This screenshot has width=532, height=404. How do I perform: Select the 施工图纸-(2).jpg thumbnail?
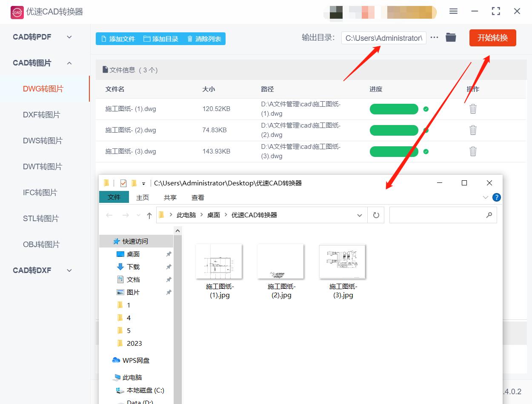[x=280, y=261]
